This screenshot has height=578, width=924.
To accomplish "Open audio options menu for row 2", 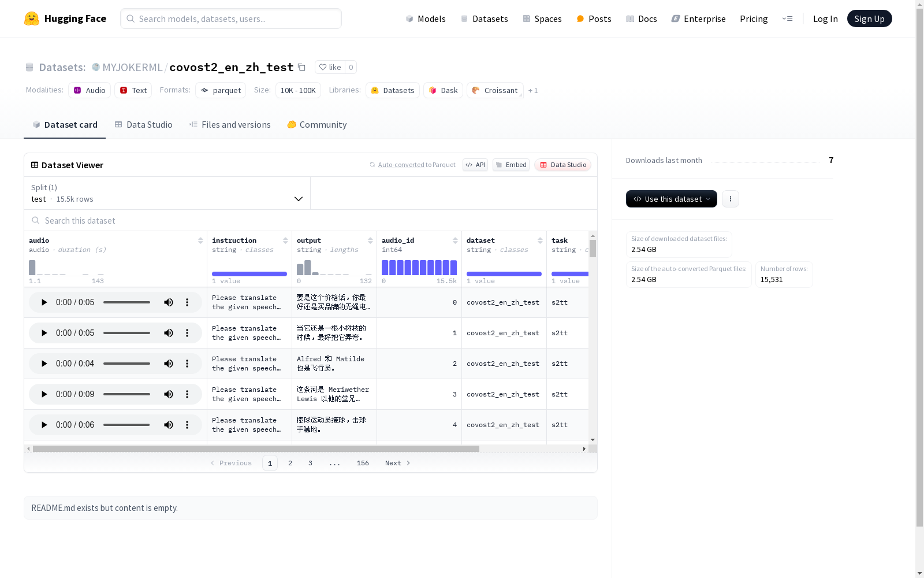I will [x=187, y=364].
